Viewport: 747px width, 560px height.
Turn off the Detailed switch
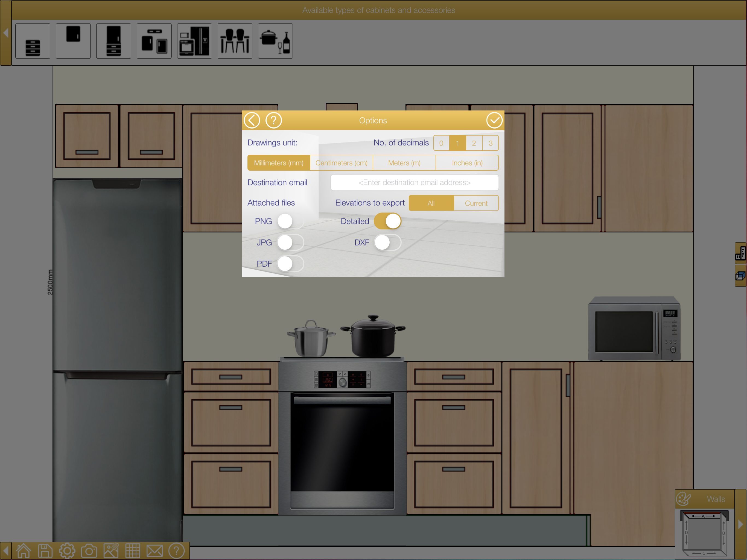click(x=388, y=221)
